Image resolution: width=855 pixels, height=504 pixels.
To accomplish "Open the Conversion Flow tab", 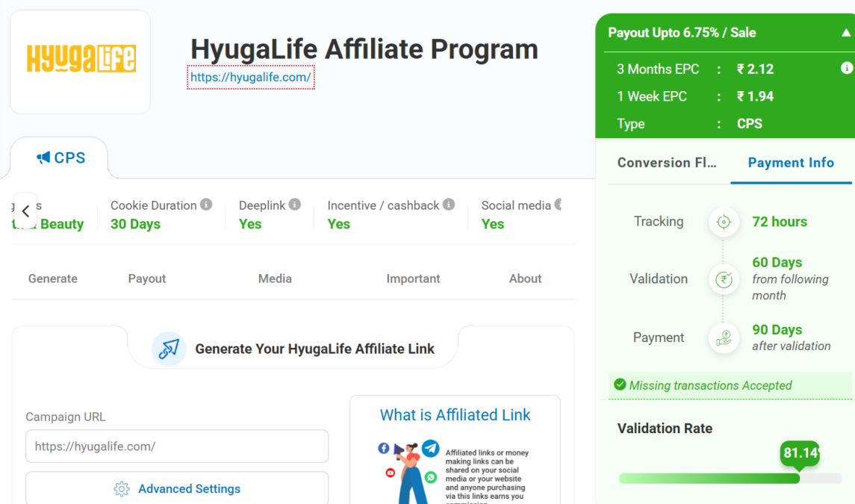I will point(666,163).
